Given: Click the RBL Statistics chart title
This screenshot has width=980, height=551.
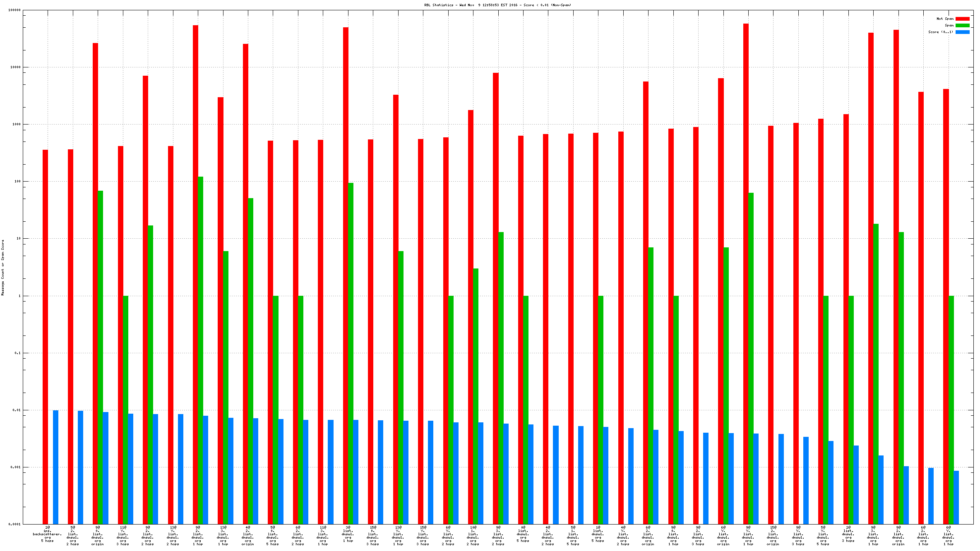Looking at the screenshot, I should coord(497,5).
